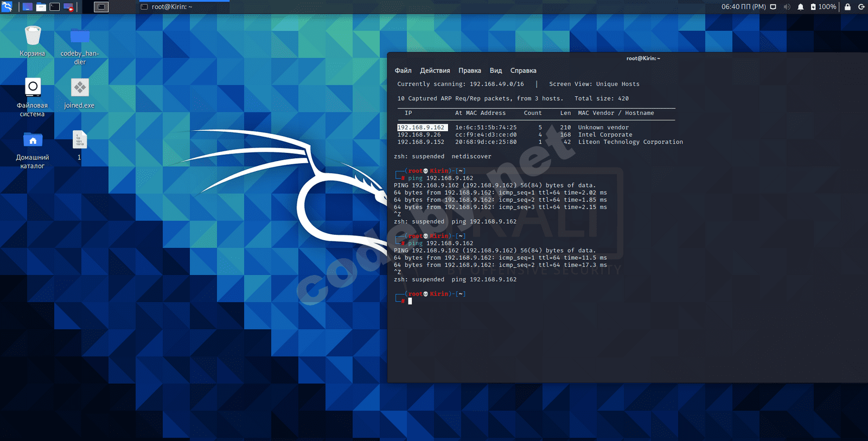Click IP 192.168.9.26 row

(419, 135)
